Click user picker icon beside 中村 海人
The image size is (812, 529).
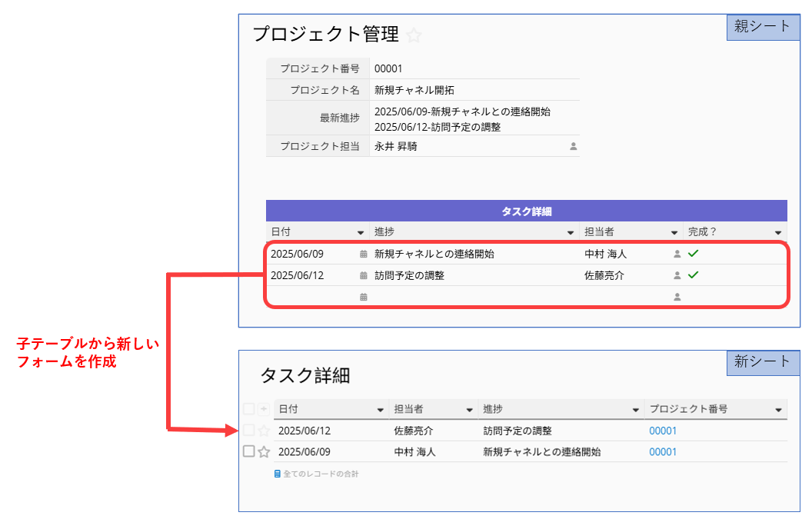pos(677,254)
